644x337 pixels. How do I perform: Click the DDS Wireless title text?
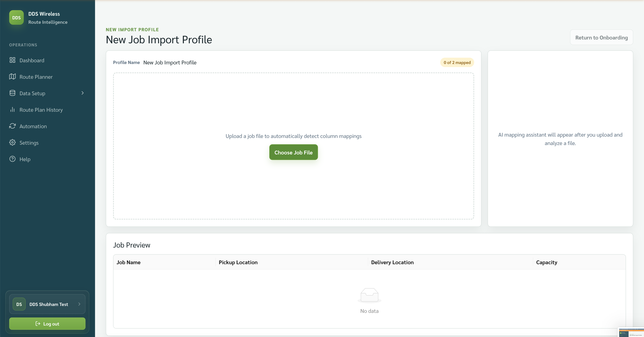pyautogui.click(x=44, y=14)
